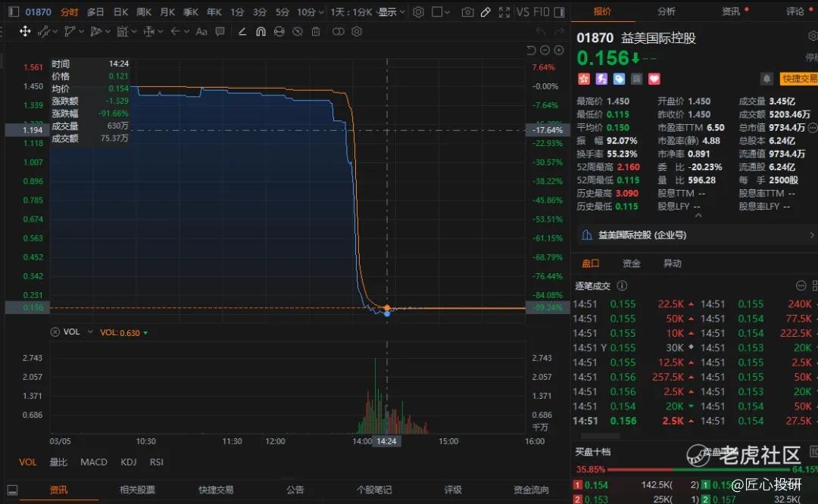
Task: Select the MACD indicator
Action: pos(94,462)
